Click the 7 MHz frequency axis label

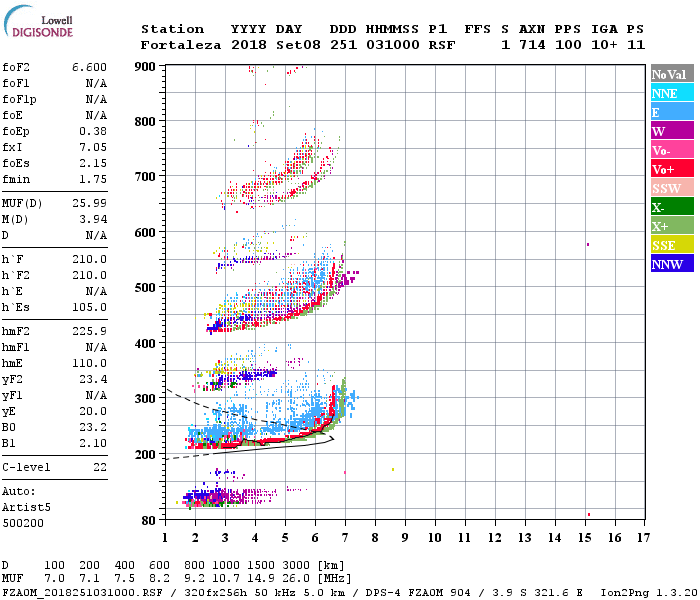345,538
